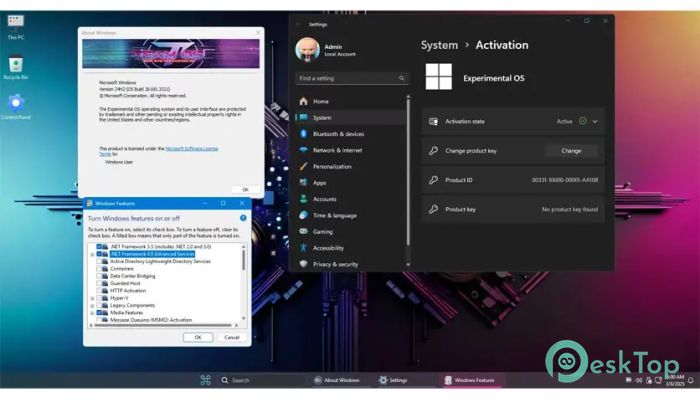The height and width of the screenshot is (400, 700).
Task: Switch to Windows Features taskbar item
Action: click(470, 380)
